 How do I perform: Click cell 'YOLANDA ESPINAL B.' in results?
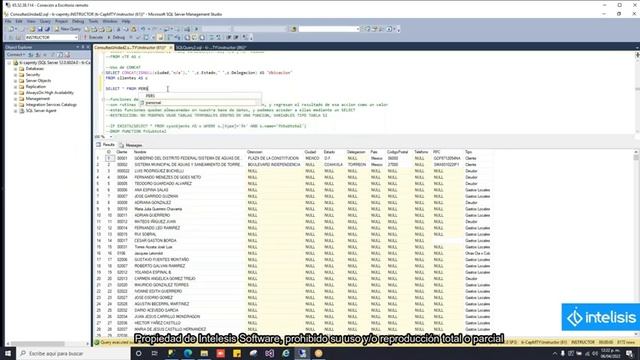(153, 272)
